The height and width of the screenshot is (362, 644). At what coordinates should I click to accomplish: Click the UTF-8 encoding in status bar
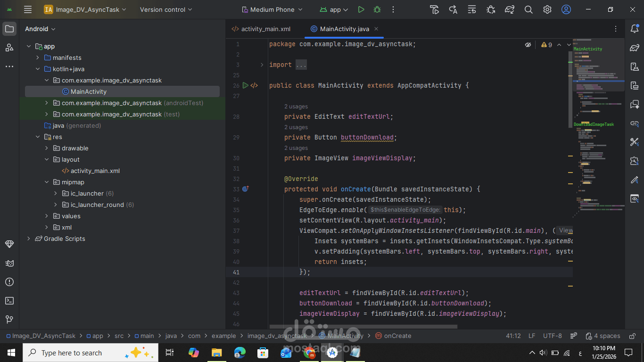click(552, 336)
